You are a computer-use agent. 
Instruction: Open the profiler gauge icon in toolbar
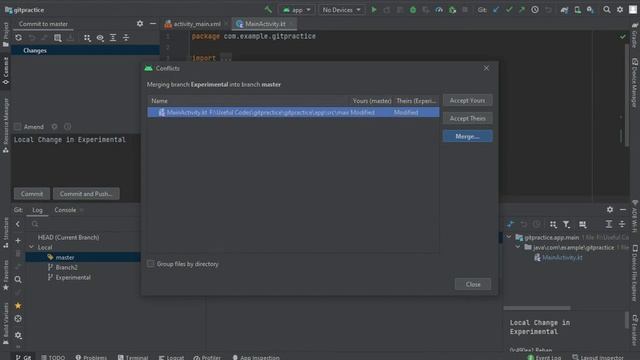click(439, 10)
